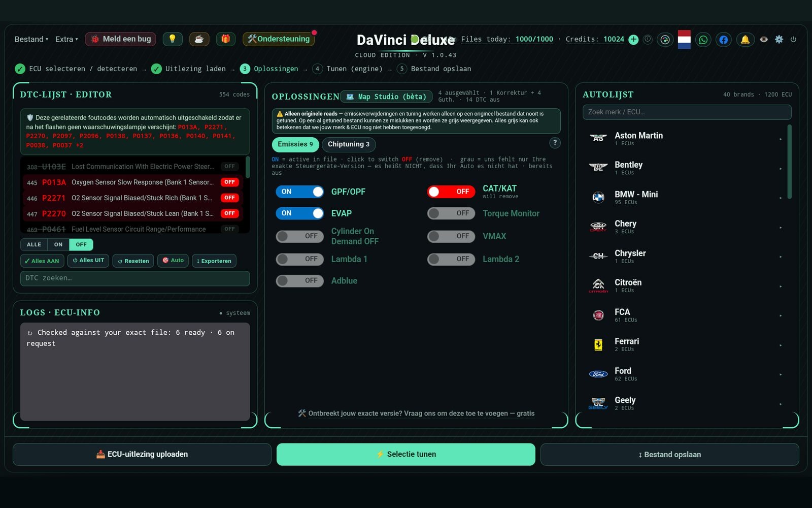Click the small clock icon beside the credits plus

(x=648, y=39)
